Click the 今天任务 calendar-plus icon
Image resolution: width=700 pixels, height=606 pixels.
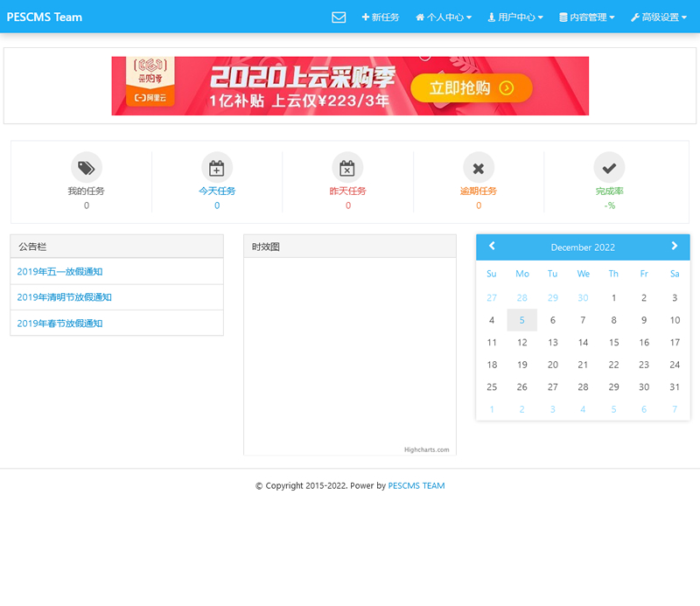(x=216, y=169)
